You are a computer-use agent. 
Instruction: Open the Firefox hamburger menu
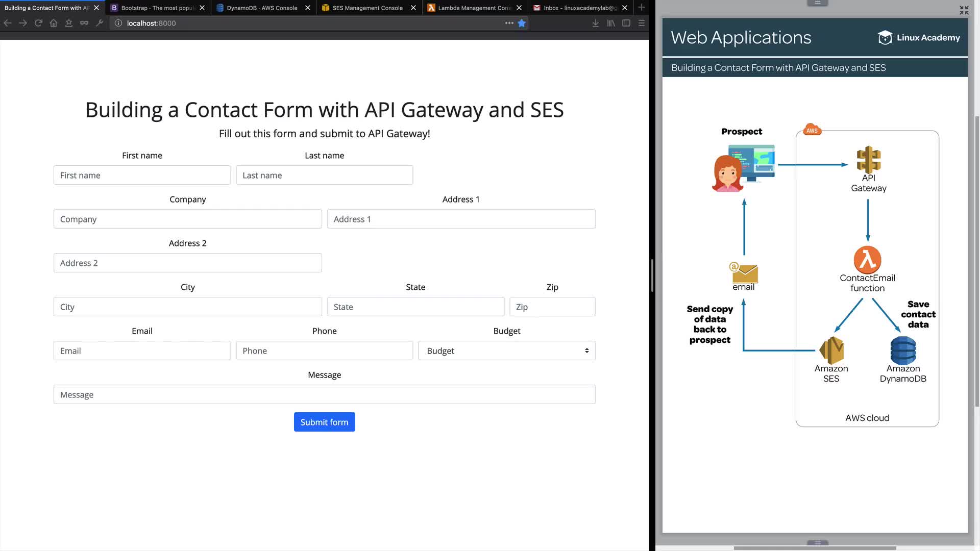pyautogui.click(x=642, y=23)
